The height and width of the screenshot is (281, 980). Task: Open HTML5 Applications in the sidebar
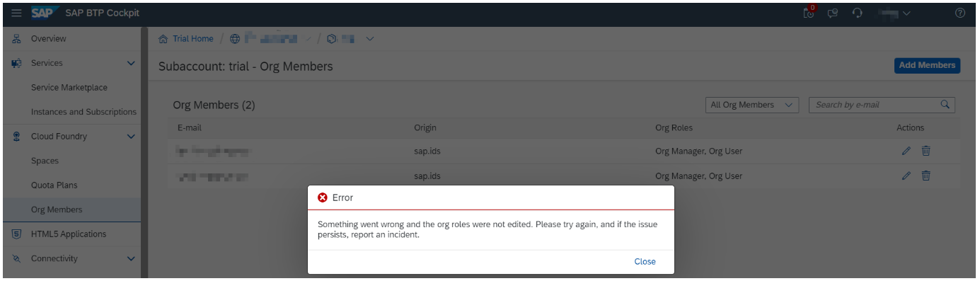[x=69, y=234]
